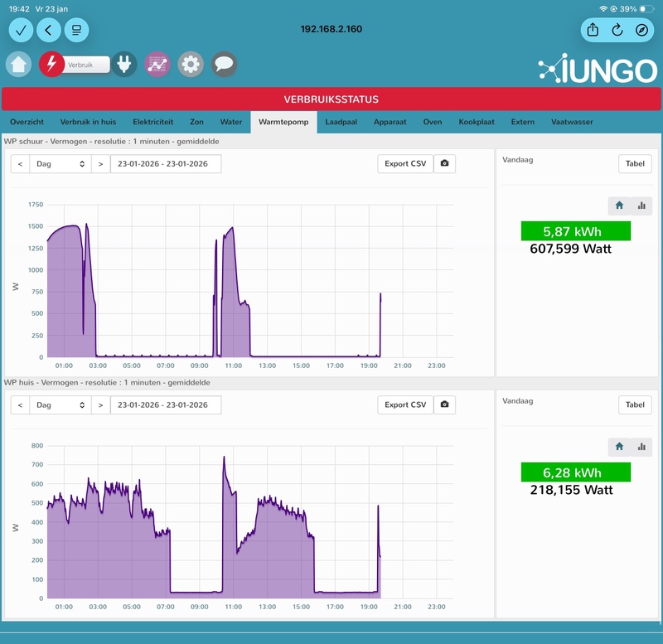Show Tabel for WP schuur
This screenshot has height=644, width=663.
coord(635,163)
